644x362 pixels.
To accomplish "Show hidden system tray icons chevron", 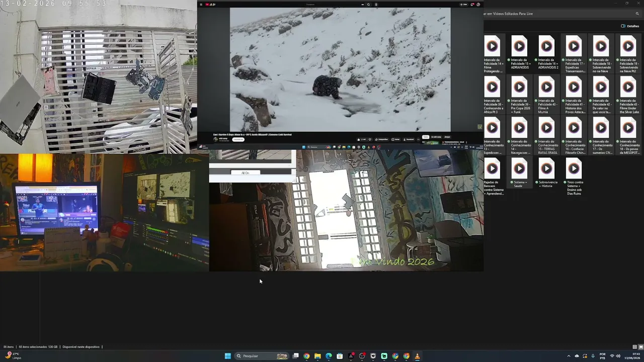I will click(x=569, y=356).
